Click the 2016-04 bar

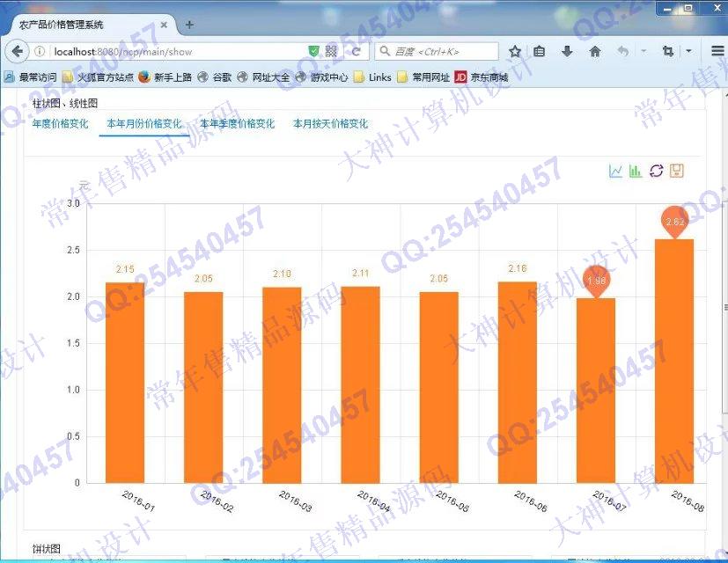pos(360,384)
